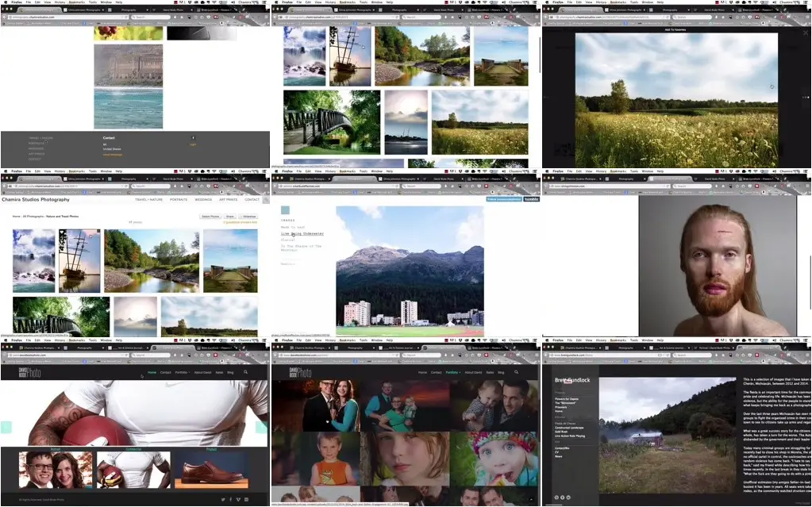Image resolution: width=812 pixels, height=507 pixels.
Task: Open 'In the Shadow of the Mountain' link
Action: click(x=301, y=248)
